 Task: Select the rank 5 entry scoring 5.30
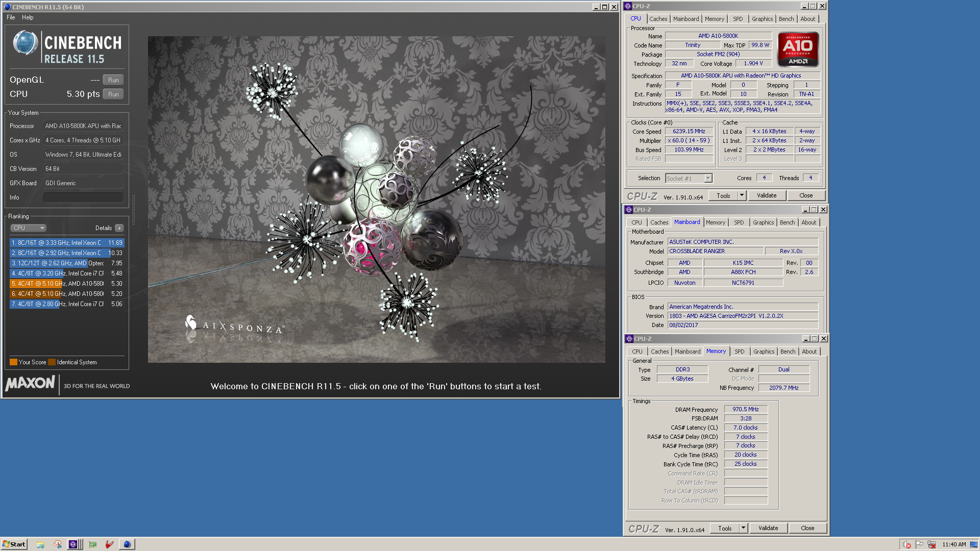(x=67, y=284)
